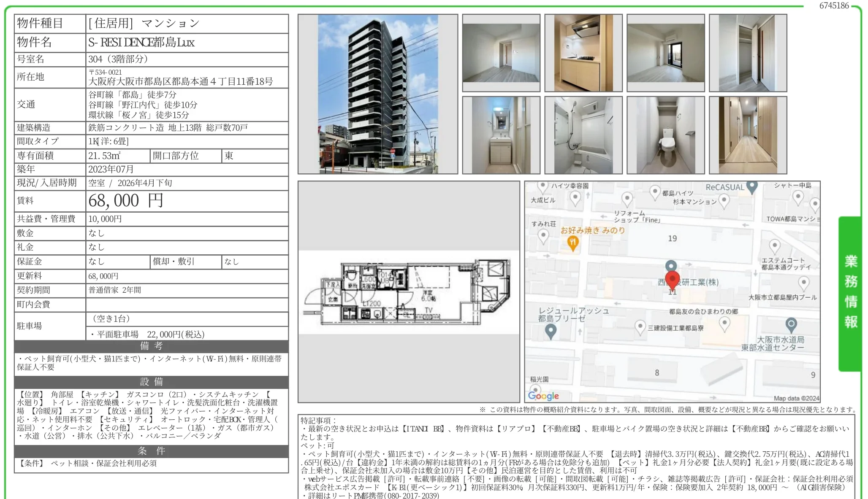
Task: Open the bathroom shower photo thumbnail
Action: (x=583, y=135)
